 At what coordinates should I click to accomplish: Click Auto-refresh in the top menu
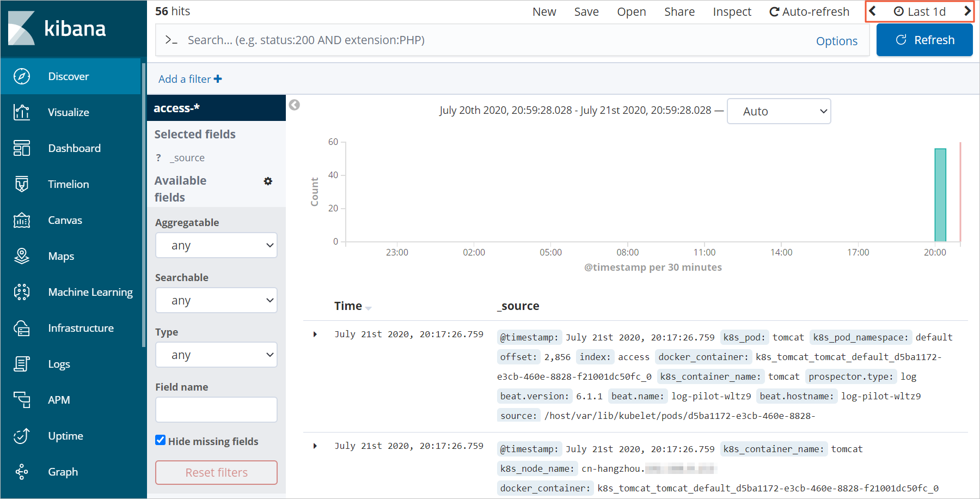[809, 11]
